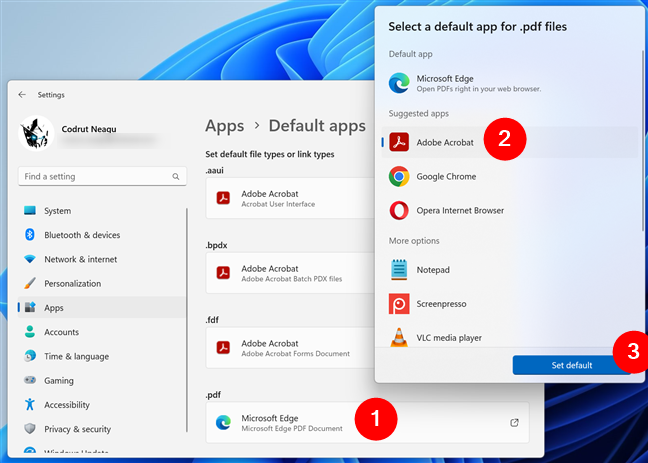648x463 pixels.
Task: Click Default apps breadcrumb title
Action: pos(317,126)
